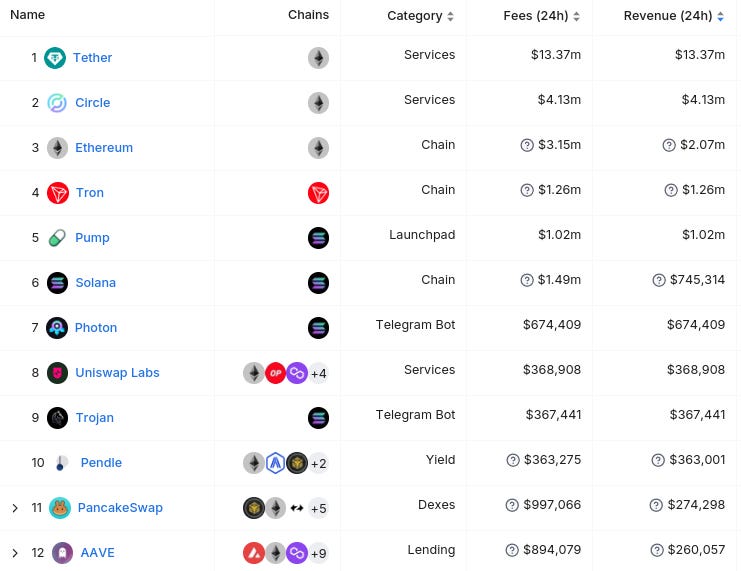Viewport: 741px width, 571px height.
Task: Open the Solana protocol link
Action: point(95,283)
